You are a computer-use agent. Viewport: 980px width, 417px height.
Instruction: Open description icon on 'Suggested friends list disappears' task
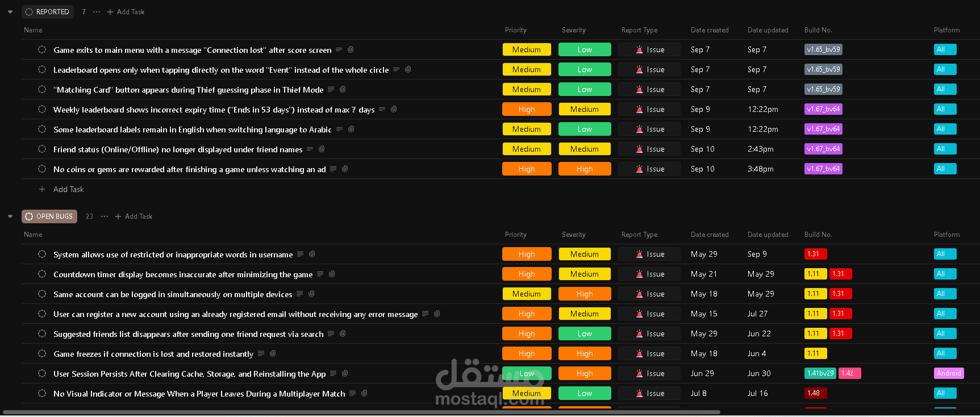click(331, 333)
